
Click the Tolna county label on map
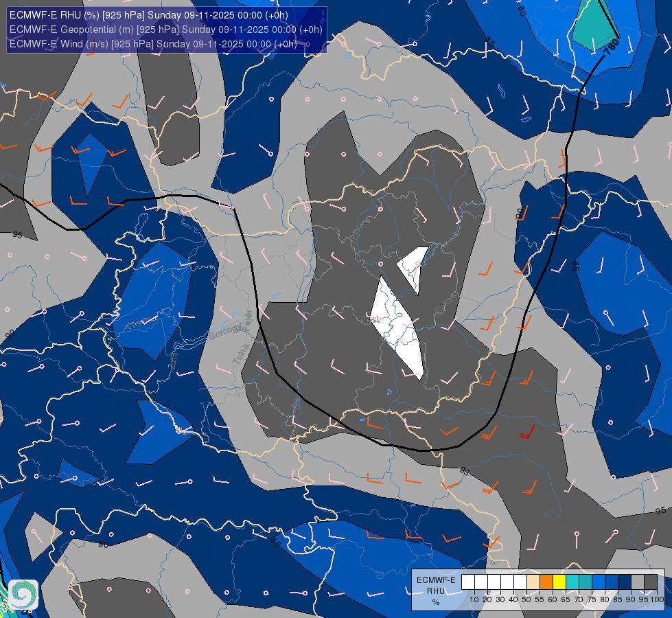241,354
